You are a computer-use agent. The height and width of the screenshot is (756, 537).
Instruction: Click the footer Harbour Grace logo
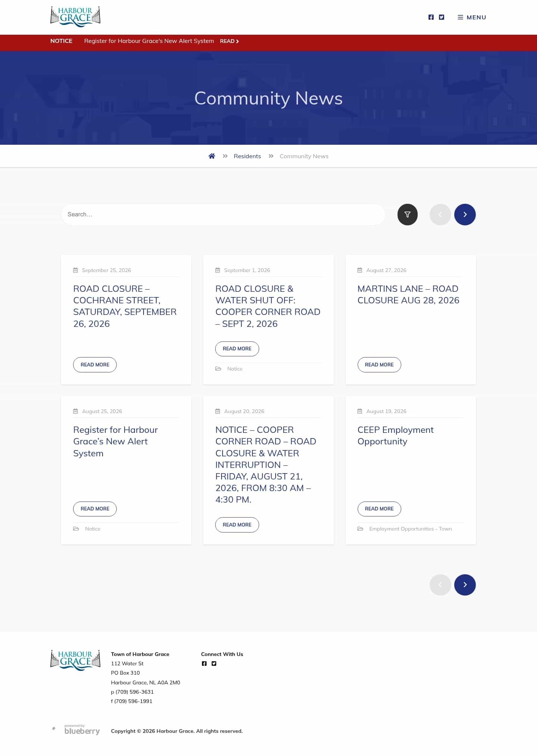pos(75,660)
